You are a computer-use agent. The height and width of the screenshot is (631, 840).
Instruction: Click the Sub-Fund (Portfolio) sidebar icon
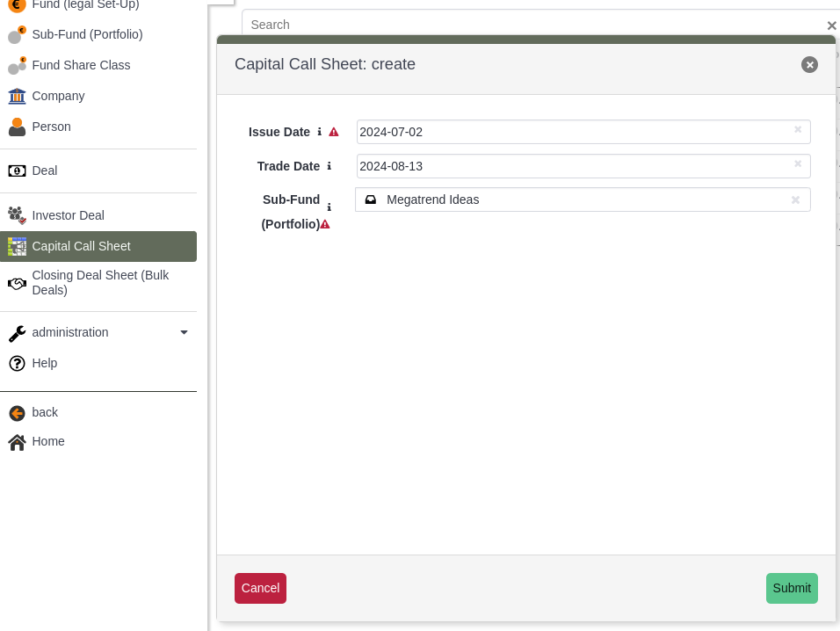(x=17, y=35)
